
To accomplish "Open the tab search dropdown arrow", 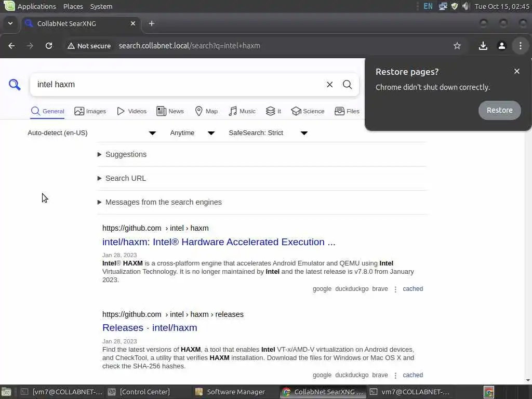I will pos(10,23).
